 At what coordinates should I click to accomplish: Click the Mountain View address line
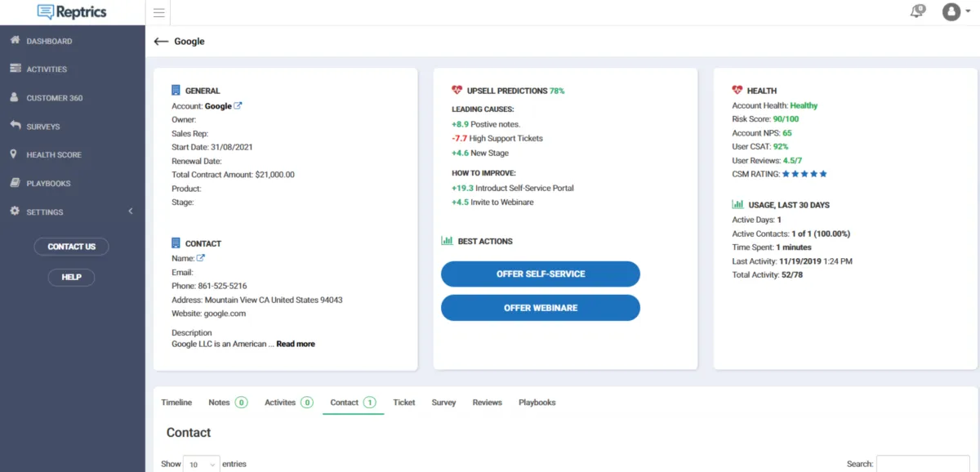pos(257,300)
